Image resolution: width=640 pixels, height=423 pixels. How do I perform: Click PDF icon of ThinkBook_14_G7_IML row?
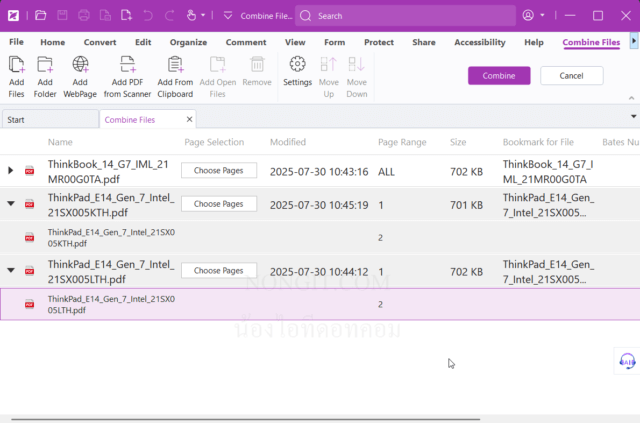click(x=29, y=170)
